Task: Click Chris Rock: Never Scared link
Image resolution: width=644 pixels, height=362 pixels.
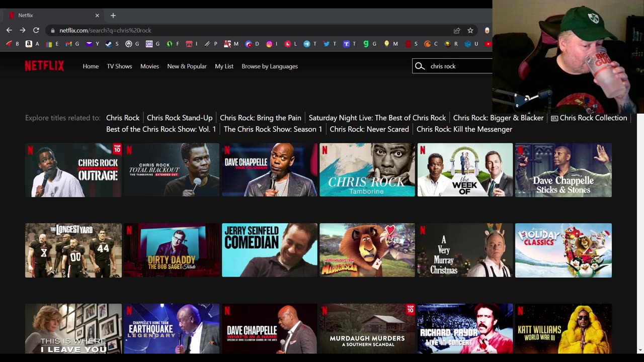Action: (x=369, y=129)
